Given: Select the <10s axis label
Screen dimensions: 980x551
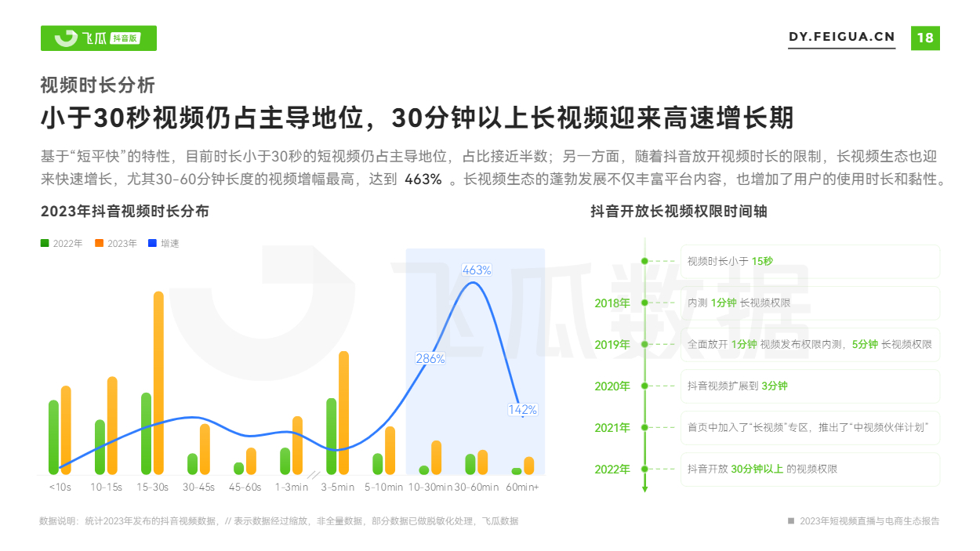Looking at the screenshot, I should click(60, 487).
